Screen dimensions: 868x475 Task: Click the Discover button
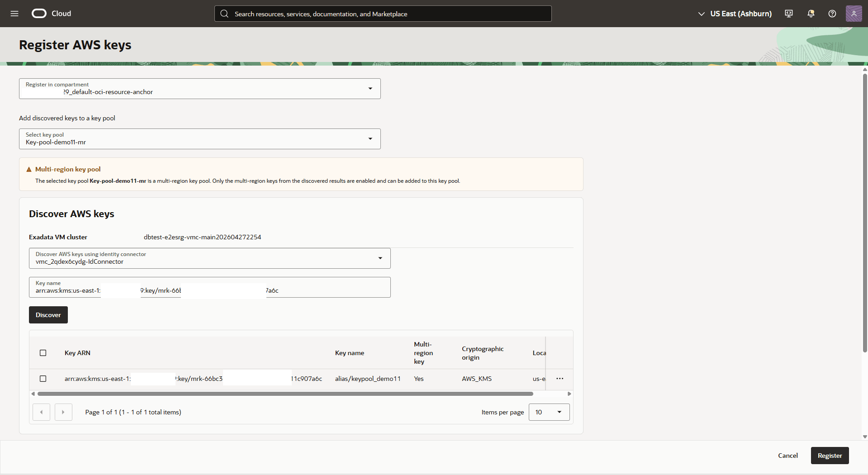[x=48, y=315]
